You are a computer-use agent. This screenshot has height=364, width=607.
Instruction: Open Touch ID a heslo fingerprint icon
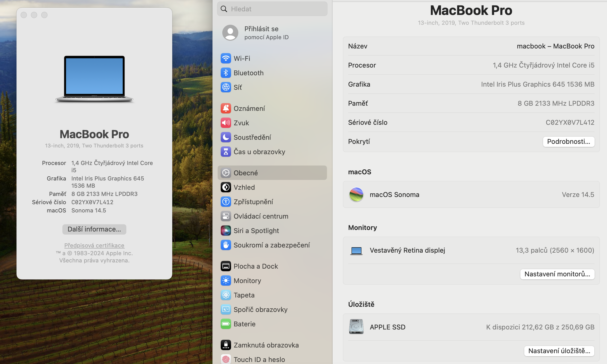[226, 359]
